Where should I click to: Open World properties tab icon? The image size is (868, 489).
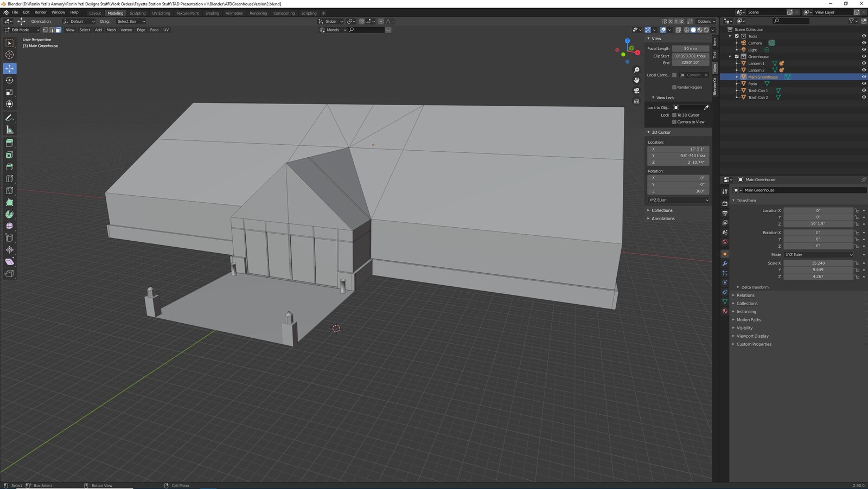[x=725, y=242]
